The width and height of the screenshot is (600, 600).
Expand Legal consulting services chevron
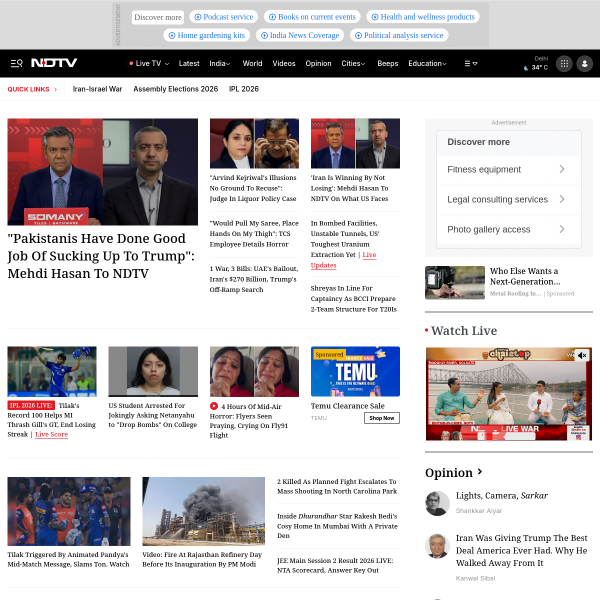click(x=562, y=199)
